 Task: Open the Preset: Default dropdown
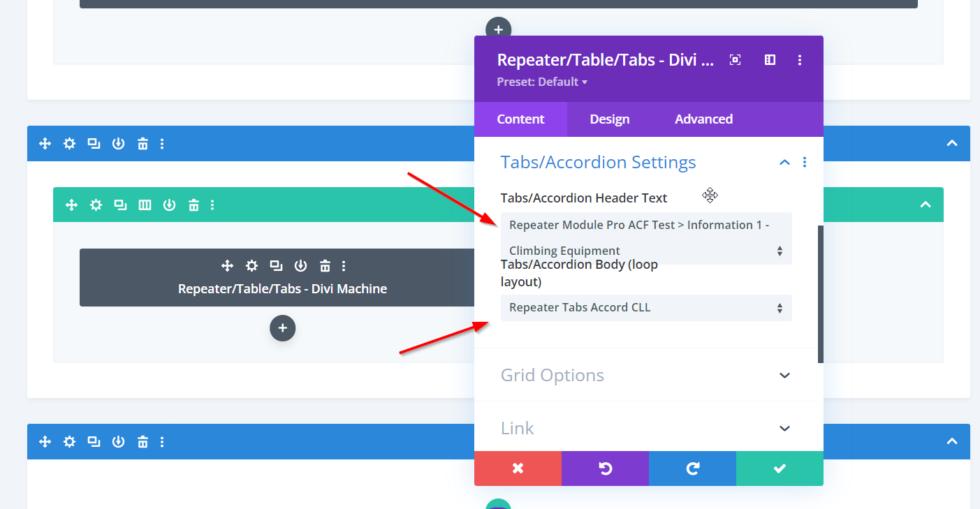click(x=542, y=82)
